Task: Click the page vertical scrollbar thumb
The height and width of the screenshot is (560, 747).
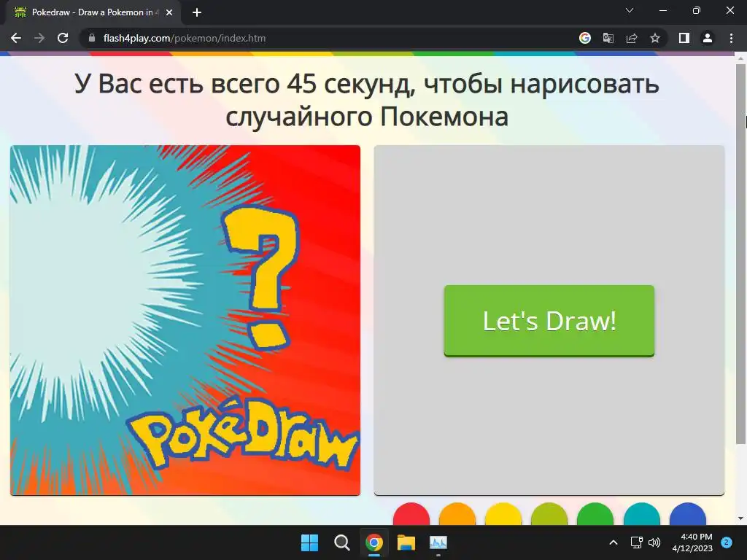Action: tap(740, 254)
